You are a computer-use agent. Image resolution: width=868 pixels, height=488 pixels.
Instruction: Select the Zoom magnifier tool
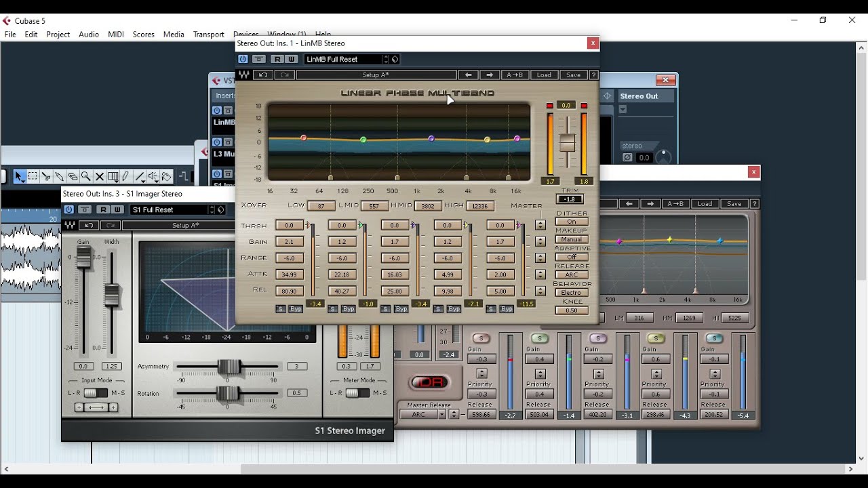point(86,177)
